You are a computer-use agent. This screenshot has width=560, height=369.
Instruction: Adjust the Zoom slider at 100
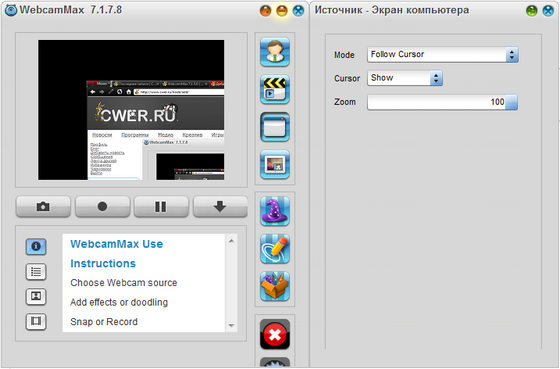(442, 102)
